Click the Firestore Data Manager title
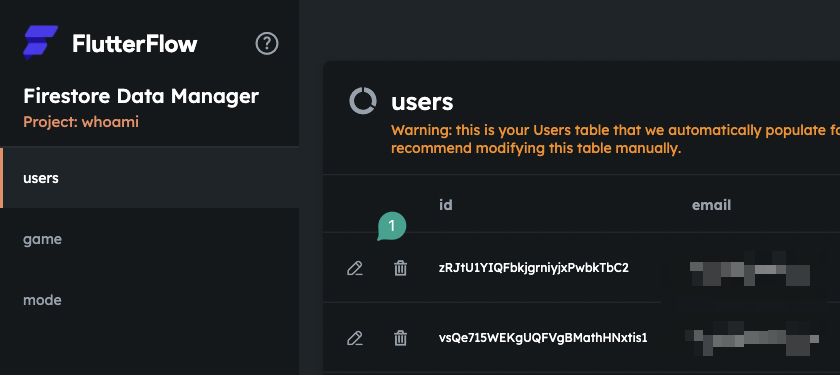The height and width of the screenshot is (375, 840). [141, 96]
